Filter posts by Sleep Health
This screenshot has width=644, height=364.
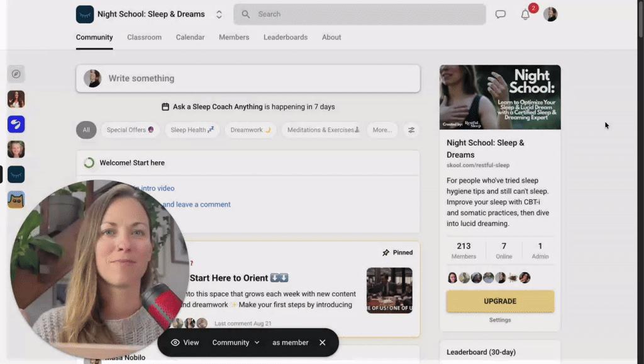(x=192, y=130)
